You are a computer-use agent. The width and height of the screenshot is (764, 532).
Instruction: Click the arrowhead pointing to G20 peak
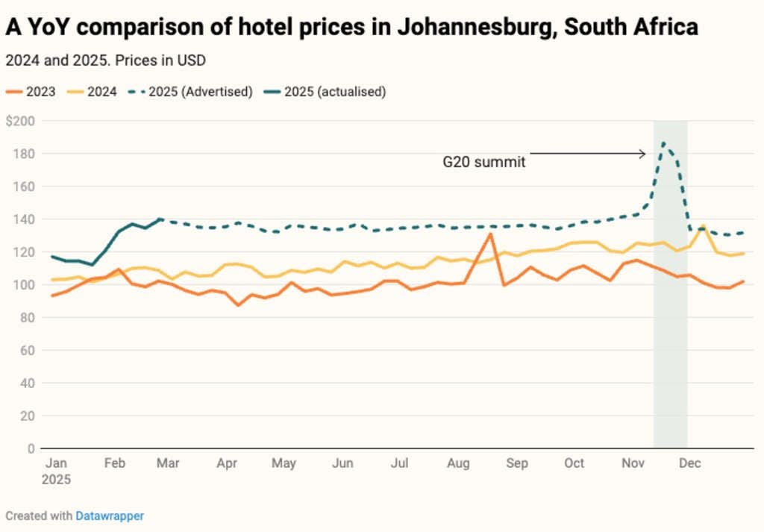[642, 154]
